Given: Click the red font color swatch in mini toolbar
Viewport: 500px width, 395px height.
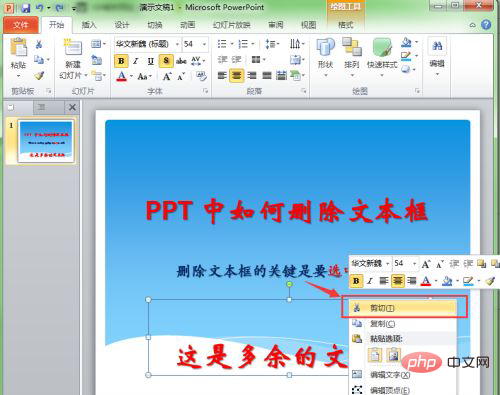Looking at the screenshot, I should tap(426, 281).
